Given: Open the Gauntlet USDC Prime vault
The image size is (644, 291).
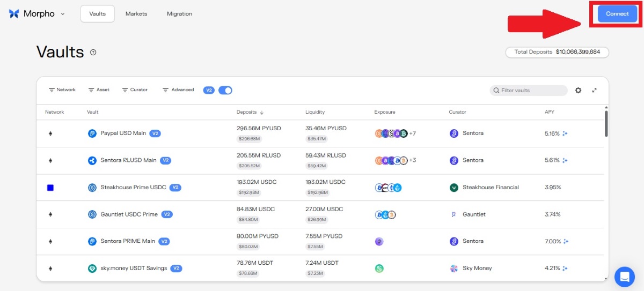Looking at the screenshot, I should coord(129,214).
